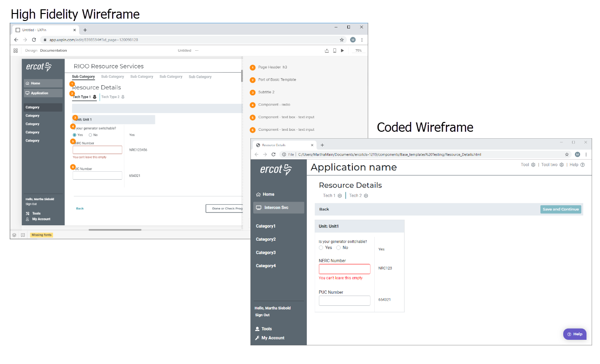
Task: Open Chrome menu in Resource Details window
Action: [x=586, y=154]
